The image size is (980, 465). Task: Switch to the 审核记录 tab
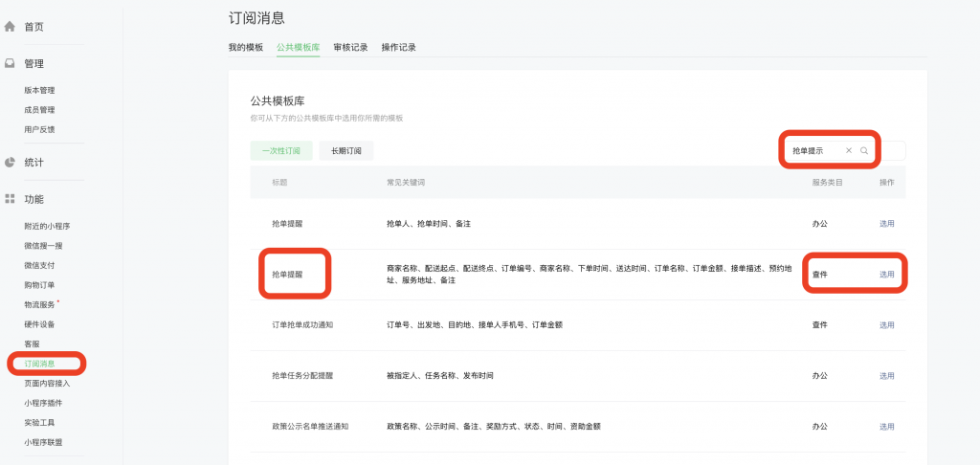click(x=350, y=47)
